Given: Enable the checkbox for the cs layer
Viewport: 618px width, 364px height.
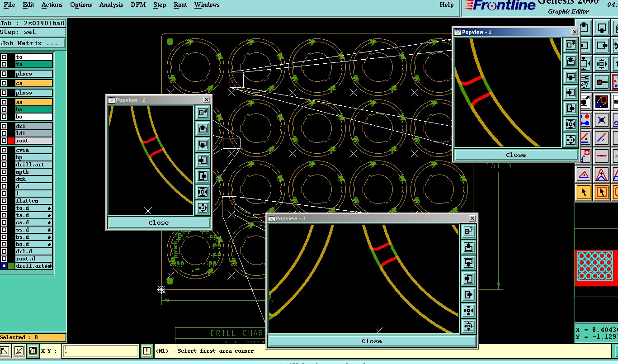Looking at the screenshot, I should 4,83.
